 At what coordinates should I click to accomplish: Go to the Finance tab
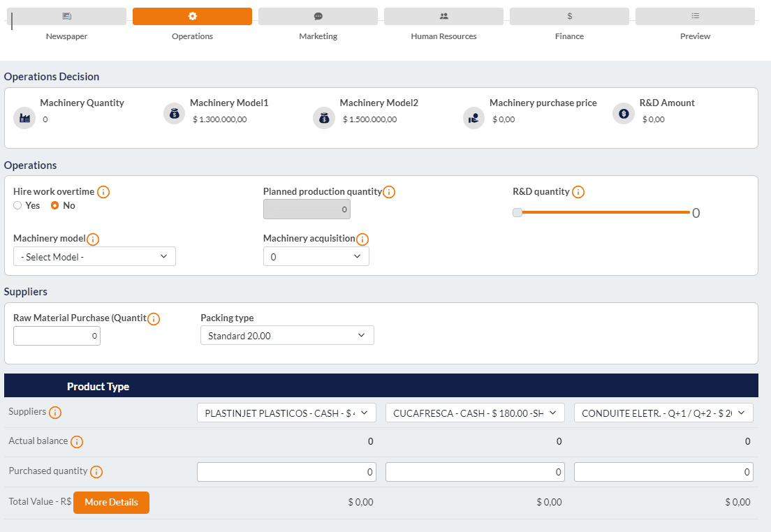tap(569, 17)
